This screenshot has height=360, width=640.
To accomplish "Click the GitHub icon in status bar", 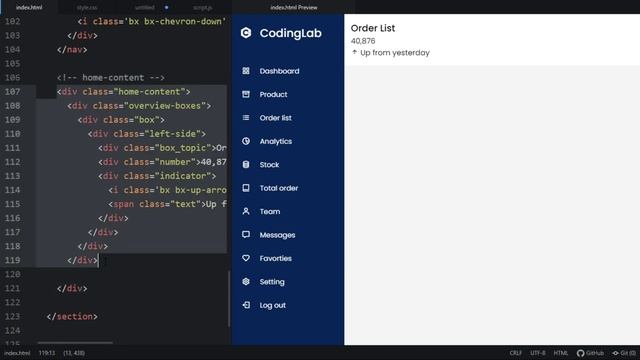I will point(580,353).
